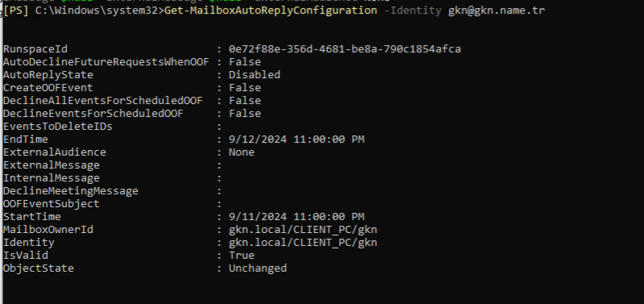Screen dimensions: 644x304
Task: Click the AutoReplyState Disabled value
Action: point(254,75)
